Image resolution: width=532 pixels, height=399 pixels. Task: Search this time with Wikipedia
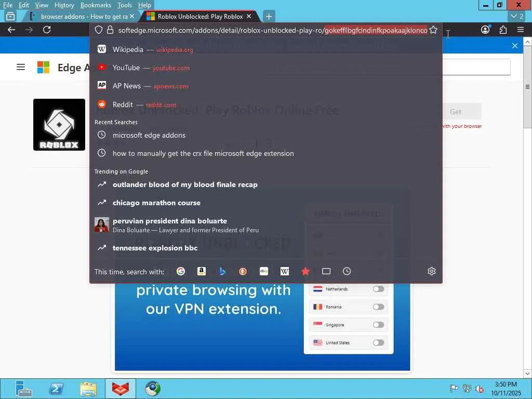[x=285, y=271]
